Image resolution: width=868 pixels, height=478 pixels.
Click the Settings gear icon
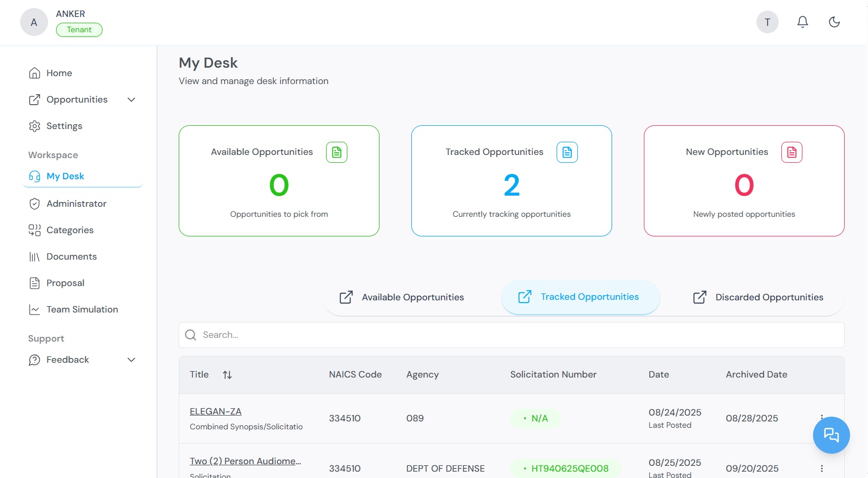pyautogui.click(x=34, y=126)
